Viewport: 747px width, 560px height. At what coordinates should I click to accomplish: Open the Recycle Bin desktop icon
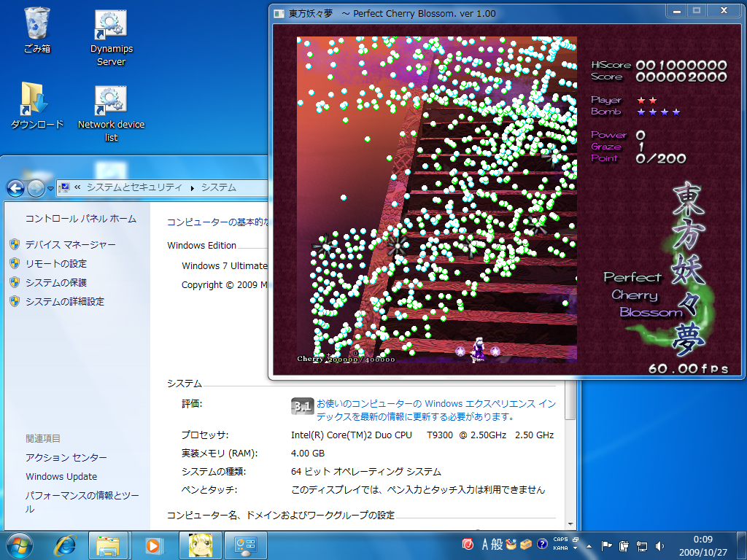point(37,26)
